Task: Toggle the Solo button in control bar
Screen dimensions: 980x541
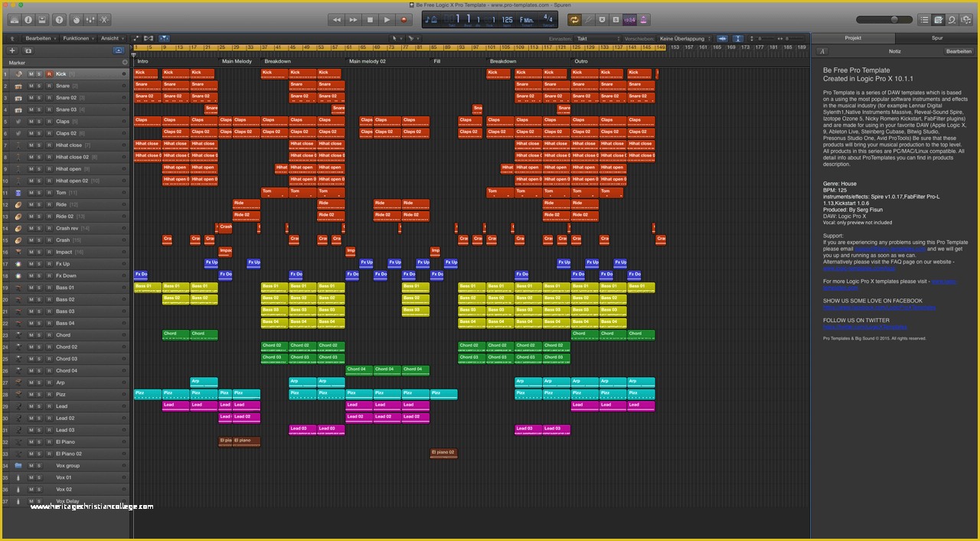Action: [616, 19]
